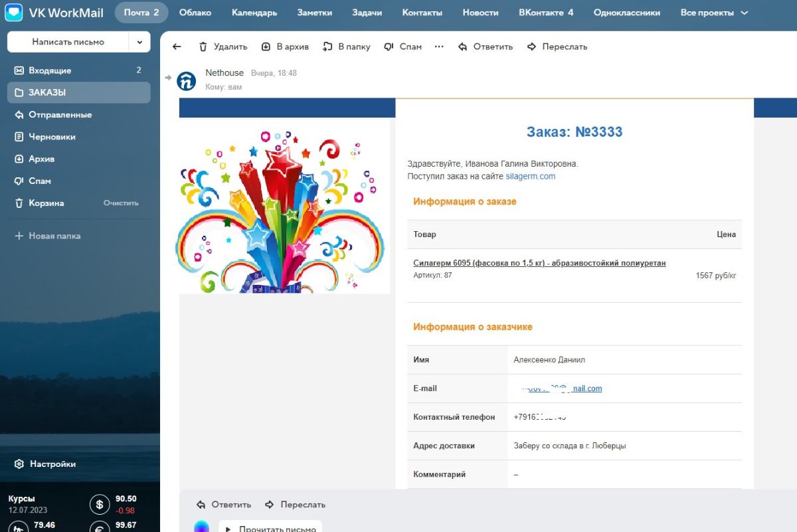Click the Nethouse sender avatar
Screen dimensions: 797x532
[x=186, y=80]
